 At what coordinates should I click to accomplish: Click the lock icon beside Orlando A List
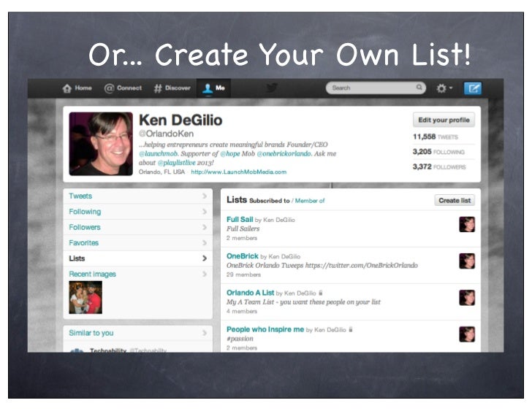pos(321,293)
